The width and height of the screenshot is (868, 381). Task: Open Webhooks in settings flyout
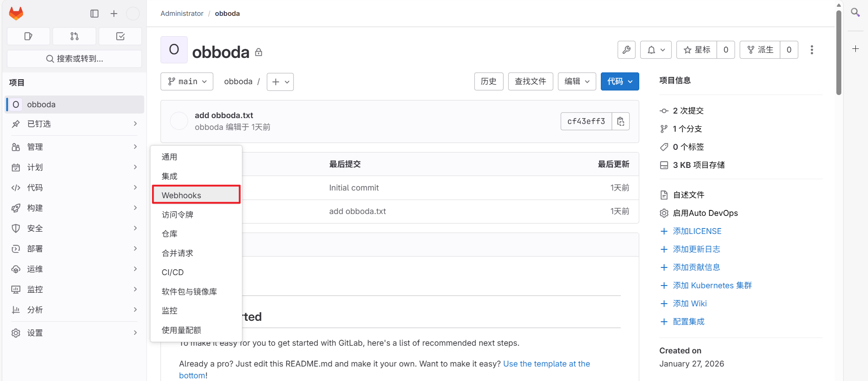pos(196,195)
